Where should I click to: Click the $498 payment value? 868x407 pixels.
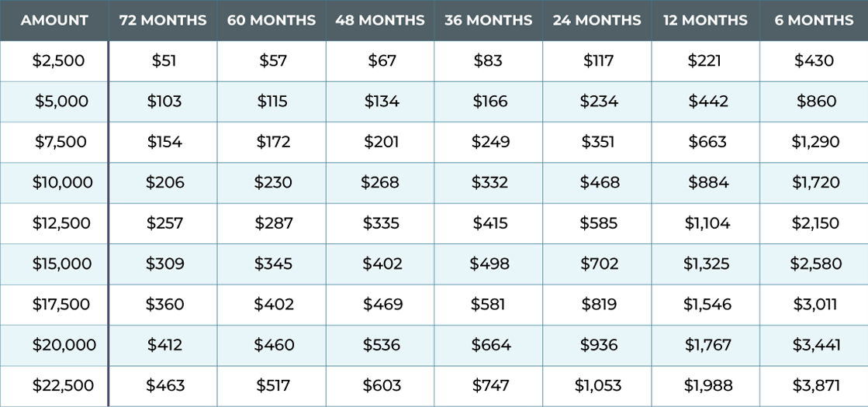coord(489,264)
